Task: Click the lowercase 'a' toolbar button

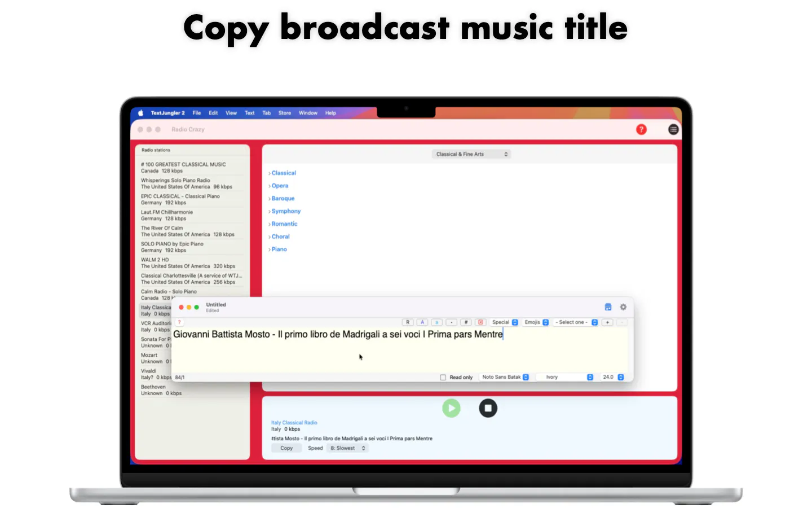Action: click(437, 322)
